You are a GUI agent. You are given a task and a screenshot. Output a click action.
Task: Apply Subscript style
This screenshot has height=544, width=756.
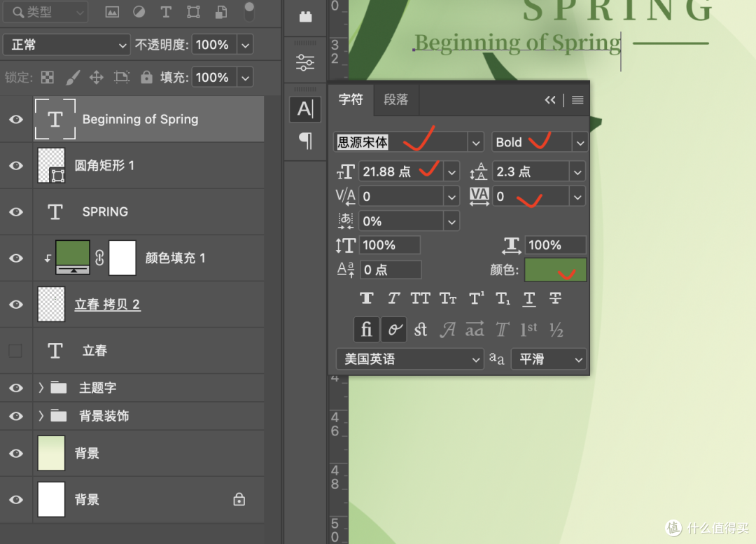click(x=503, y=298)
